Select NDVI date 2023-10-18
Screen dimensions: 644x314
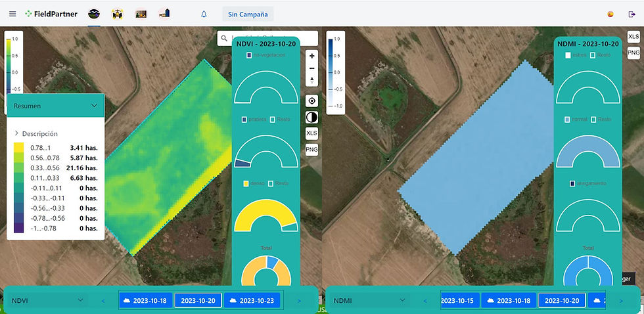coord(146,300)
